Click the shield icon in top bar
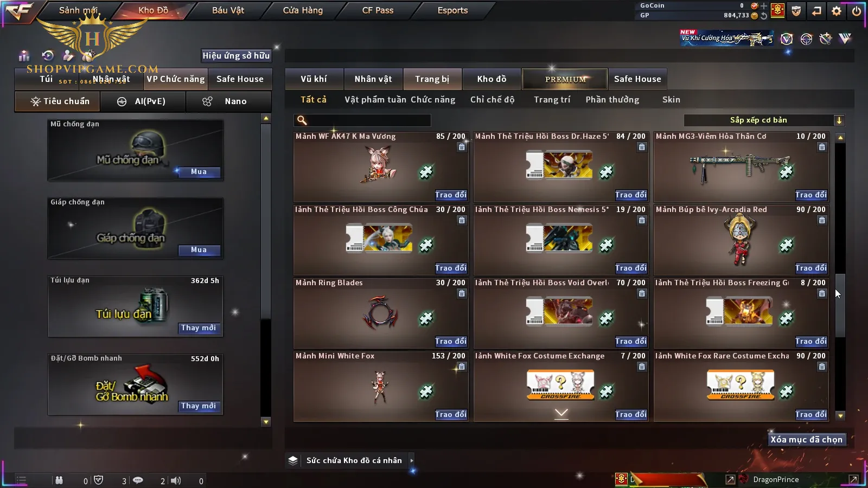Image resolution: width=868 pixels, height=488 pixels. click(796, 10)
